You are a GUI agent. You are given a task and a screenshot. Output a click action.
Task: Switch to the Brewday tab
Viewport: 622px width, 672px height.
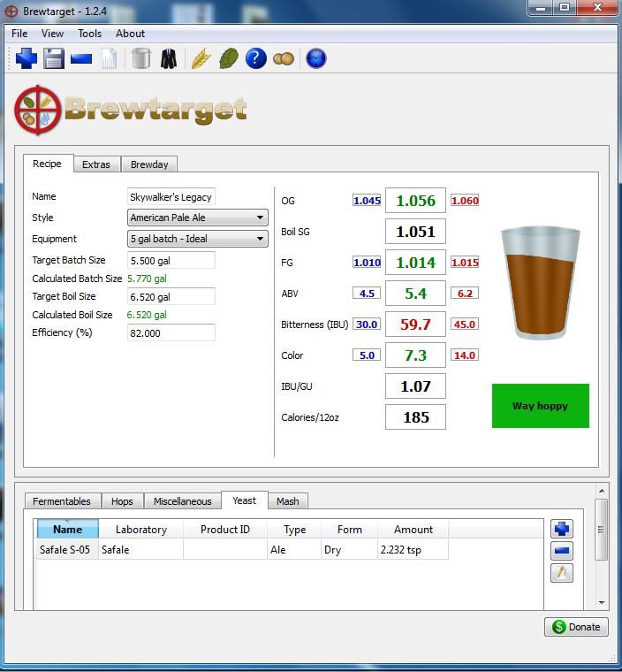coord(149,164)
